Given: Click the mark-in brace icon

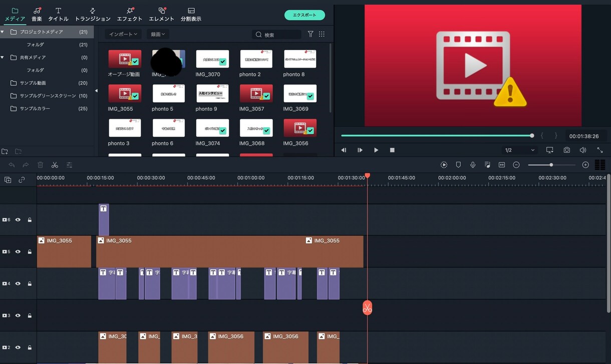Looking at the screenshot, I should point(542,136).
